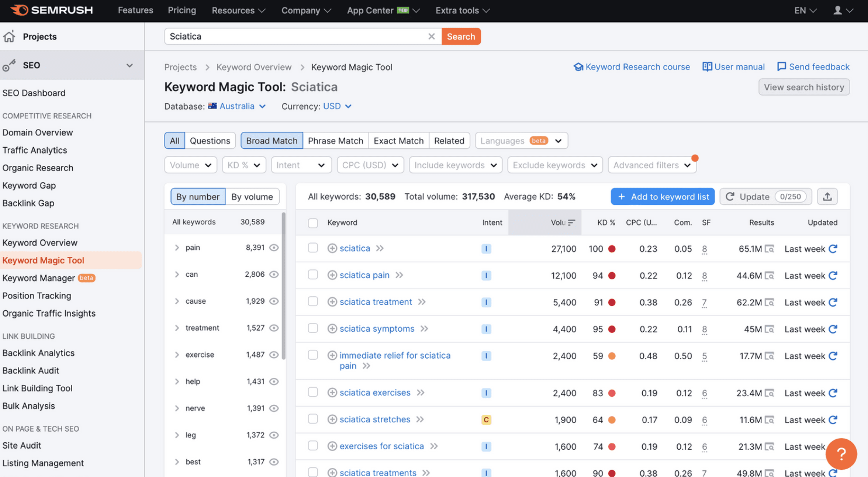
Task: Expand the can keyword group
Action: pyautogui.click(x=177, y=274)
